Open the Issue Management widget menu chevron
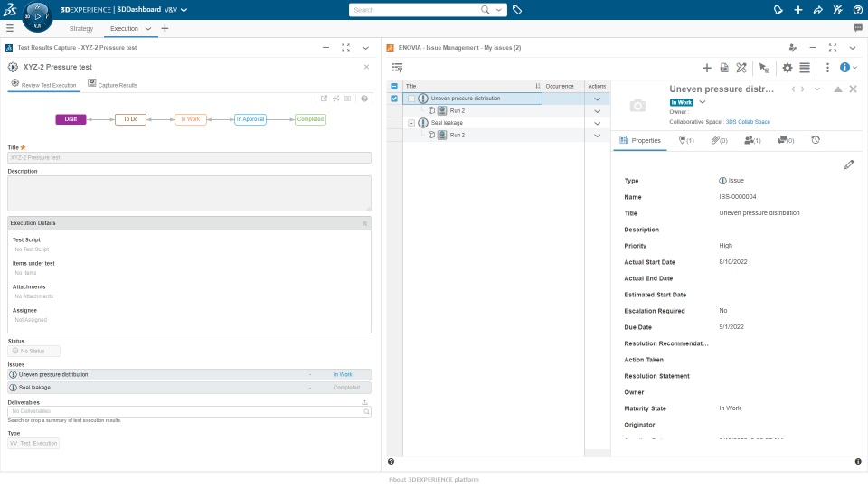This screenshot has height=488, width=868. click(853, 48)
